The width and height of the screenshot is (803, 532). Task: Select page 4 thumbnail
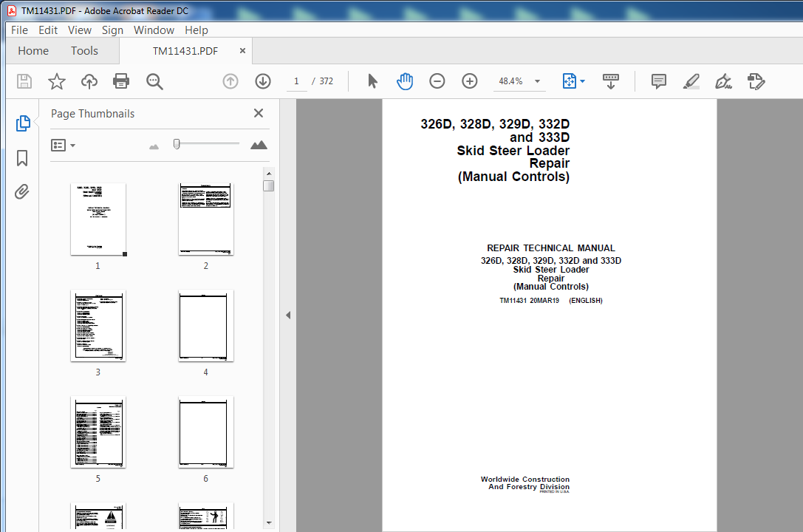pyautogui.click(x=206, y=326)
